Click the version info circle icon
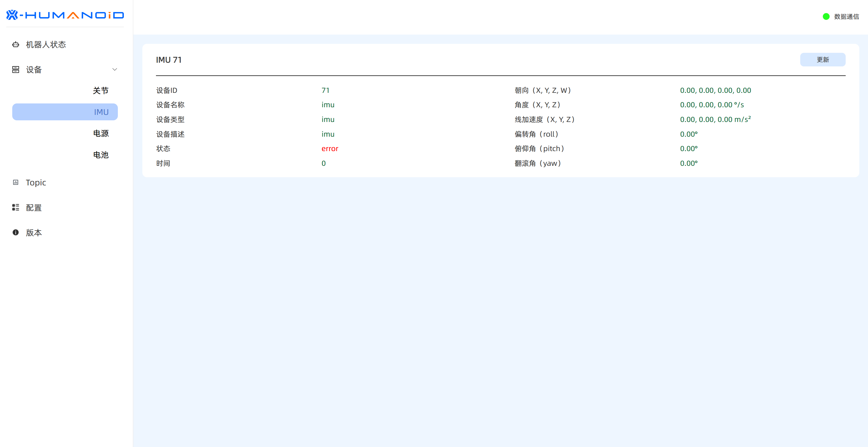868x447 pixels. tap(16, 232)
